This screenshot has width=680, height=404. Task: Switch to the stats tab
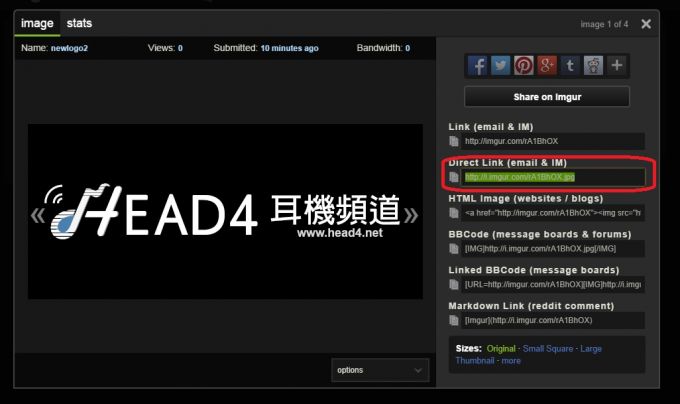pyautogui.click(x=79, y=24)
